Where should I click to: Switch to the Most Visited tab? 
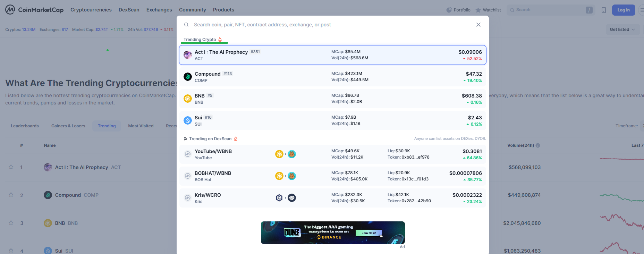click(x=141, y=126)
